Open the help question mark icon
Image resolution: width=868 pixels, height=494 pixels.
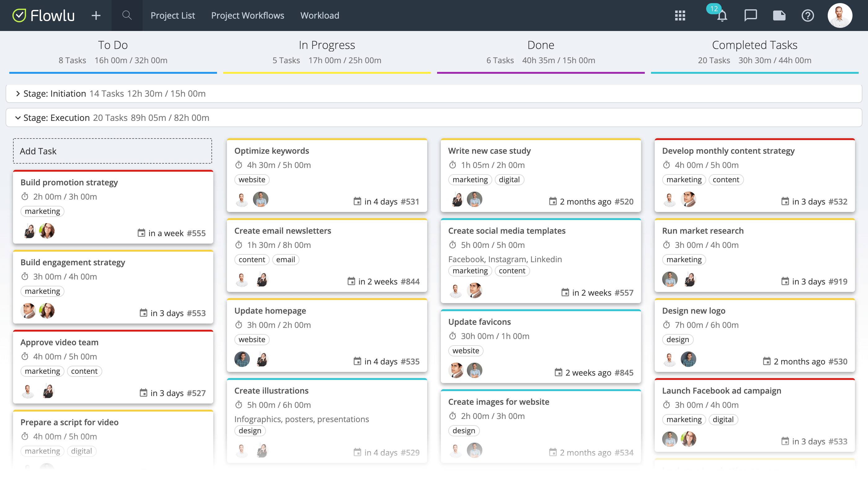click(808, 15)
